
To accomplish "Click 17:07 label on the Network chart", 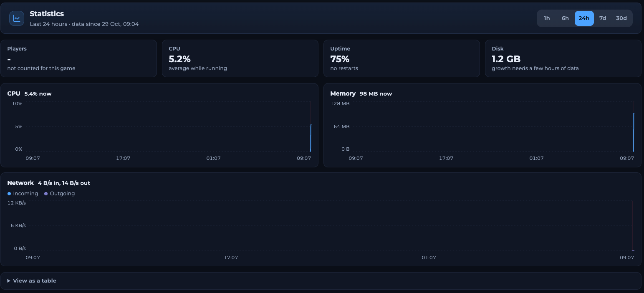I will [231, 258].
